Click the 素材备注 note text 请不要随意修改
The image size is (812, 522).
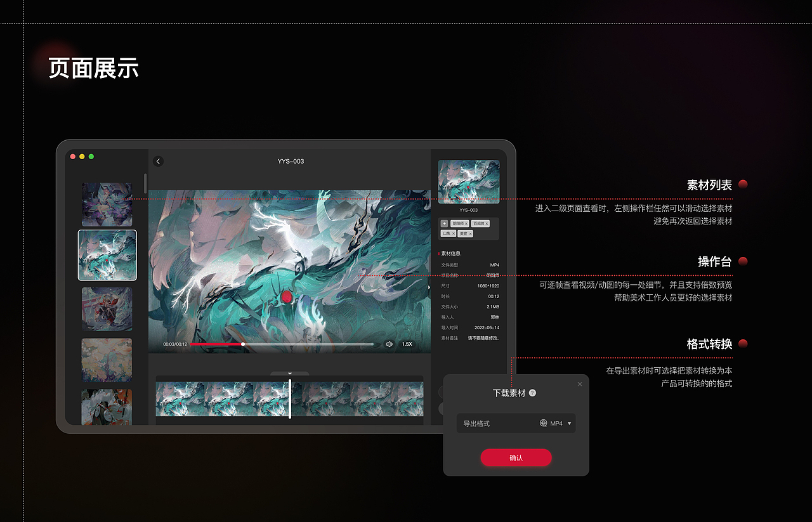tap(483, 338)
